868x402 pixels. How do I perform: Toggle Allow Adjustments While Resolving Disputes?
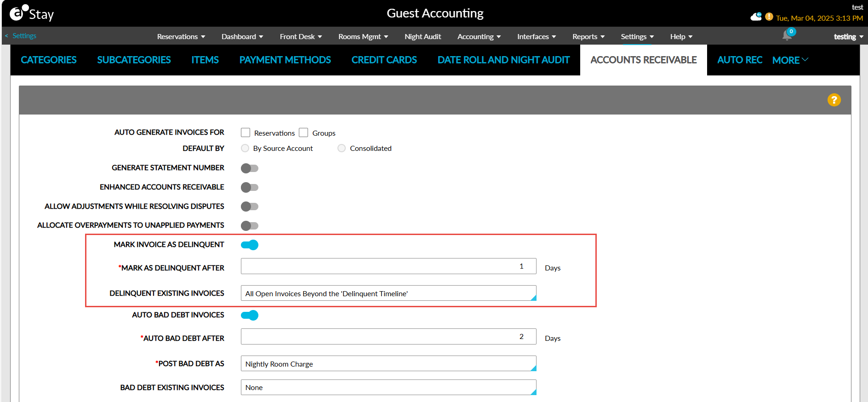(250, 207)
